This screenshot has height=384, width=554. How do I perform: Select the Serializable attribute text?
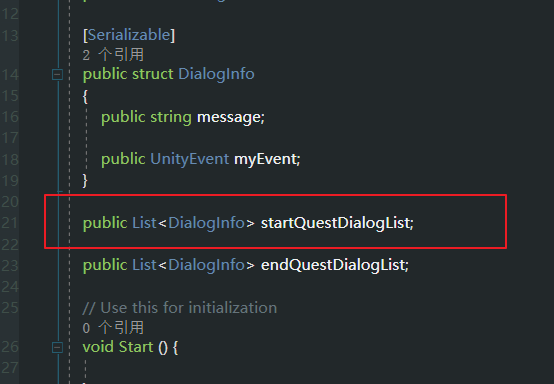tap(129, 35)
